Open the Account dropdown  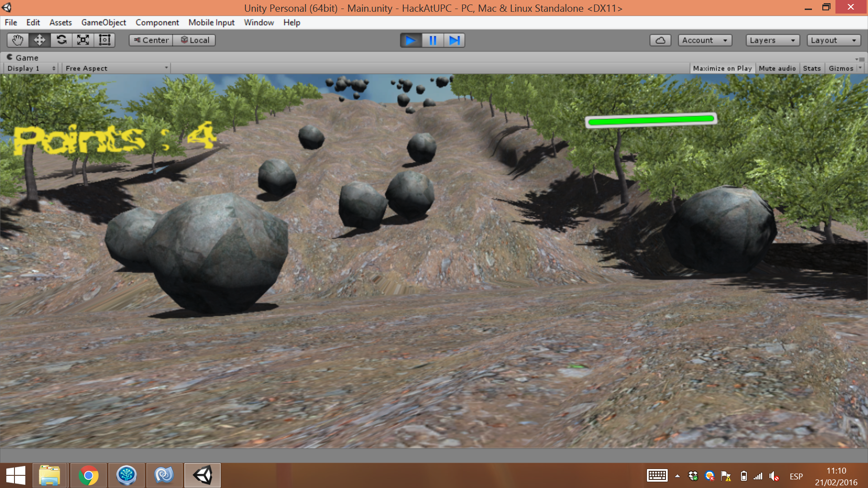coord(704,40)
